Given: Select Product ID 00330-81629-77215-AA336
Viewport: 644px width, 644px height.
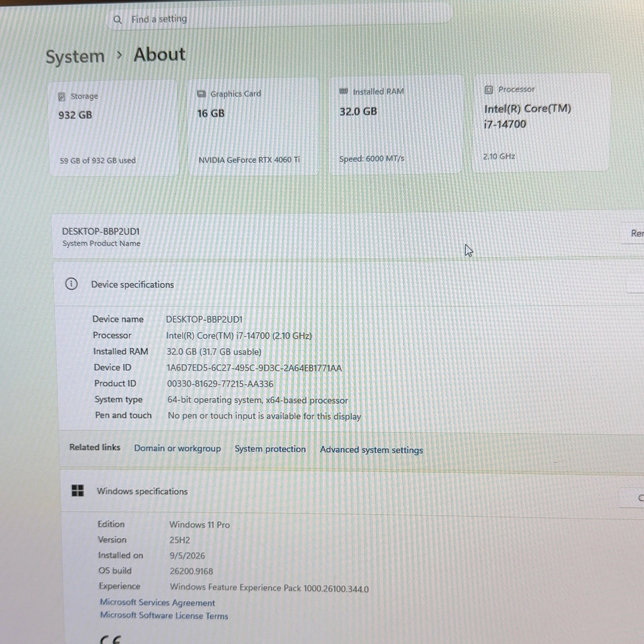Looking at the screenshot, I should point(220,384).
